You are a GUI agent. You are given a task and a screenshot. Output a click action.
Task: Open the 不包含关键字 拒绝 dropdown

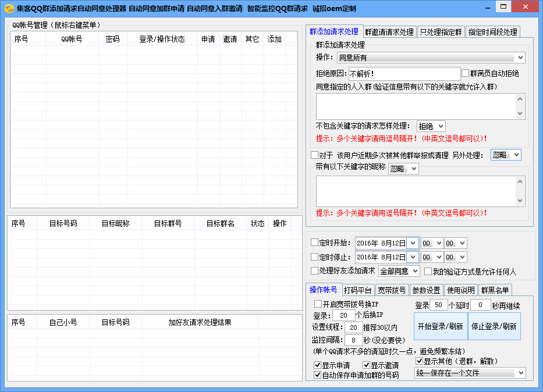point(431,126)
